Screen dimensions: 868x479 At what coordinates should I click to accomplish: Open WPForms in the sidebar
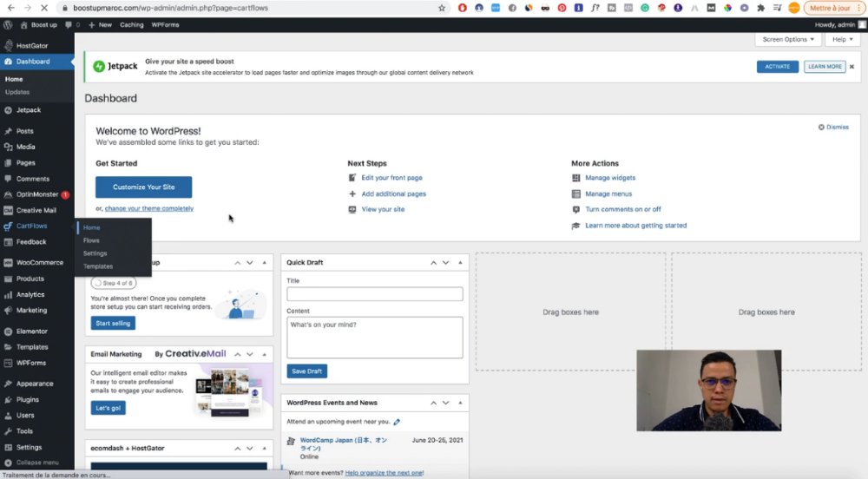[31, 364]
